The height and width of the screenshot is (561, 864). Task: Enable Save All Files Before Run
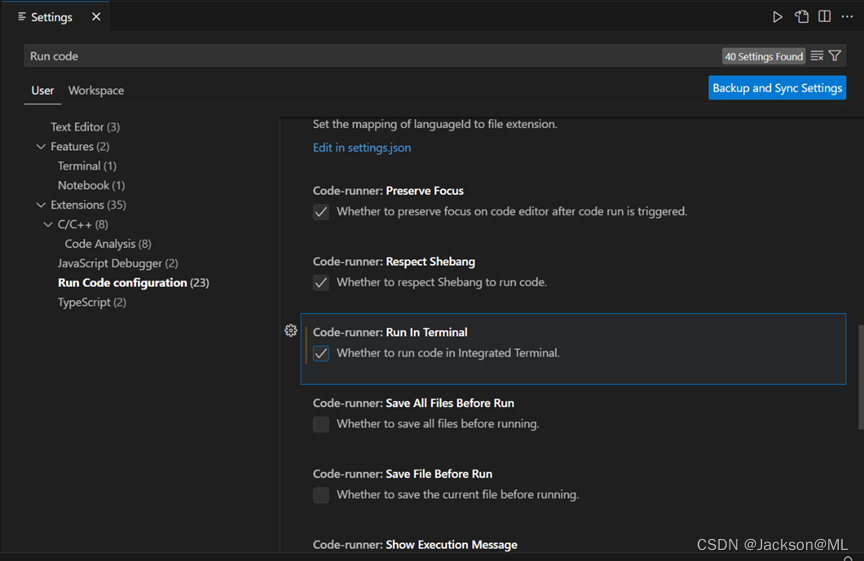[321, 424]
